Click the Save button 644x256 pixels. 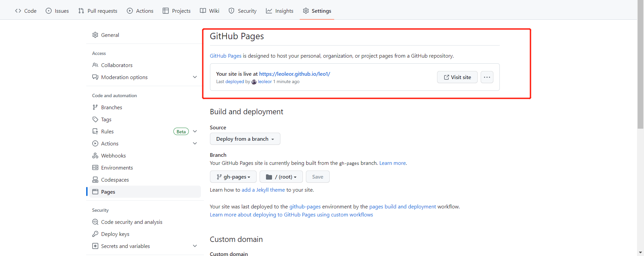point(318,177)
